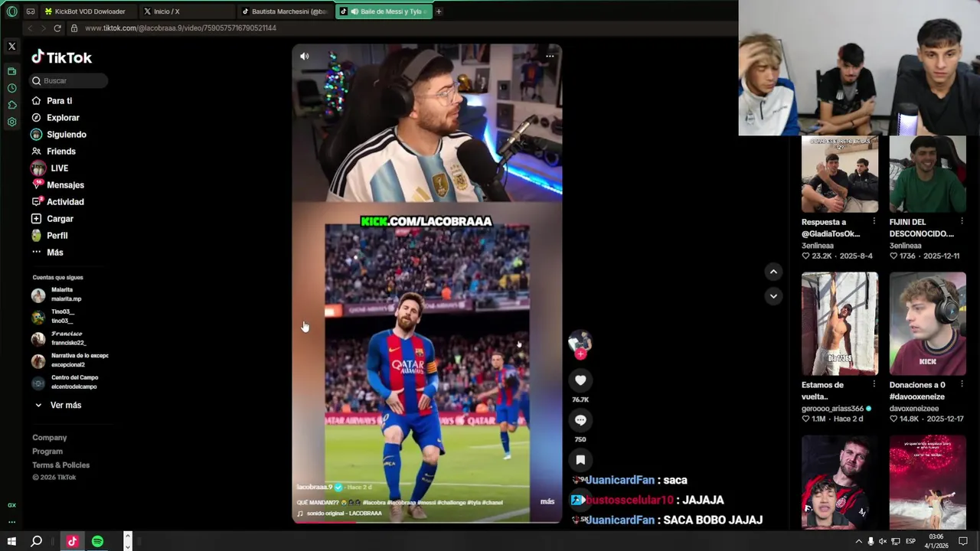The width and height of the screenshot is (980, 551).
Task: Open sidebar three-dots setup menu
Action: (11, 522)
